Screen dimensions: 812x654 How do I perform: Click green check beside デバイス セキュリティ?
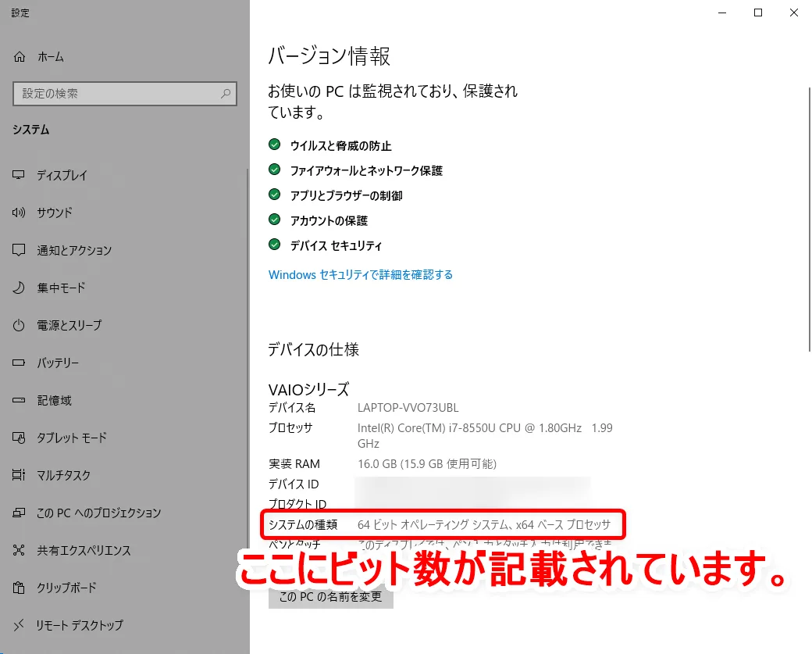[x=275, y=244]
